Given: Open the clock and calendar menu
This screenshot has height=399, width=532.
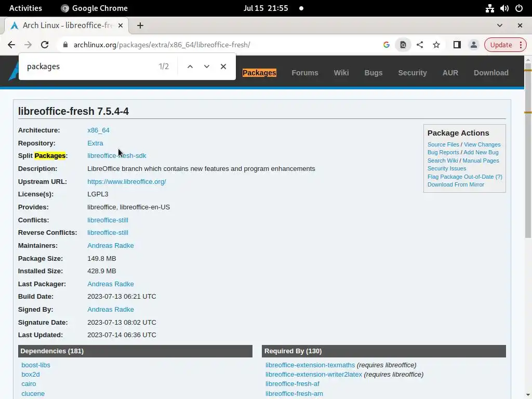Looking at the screenshot, I should [265, 8].
